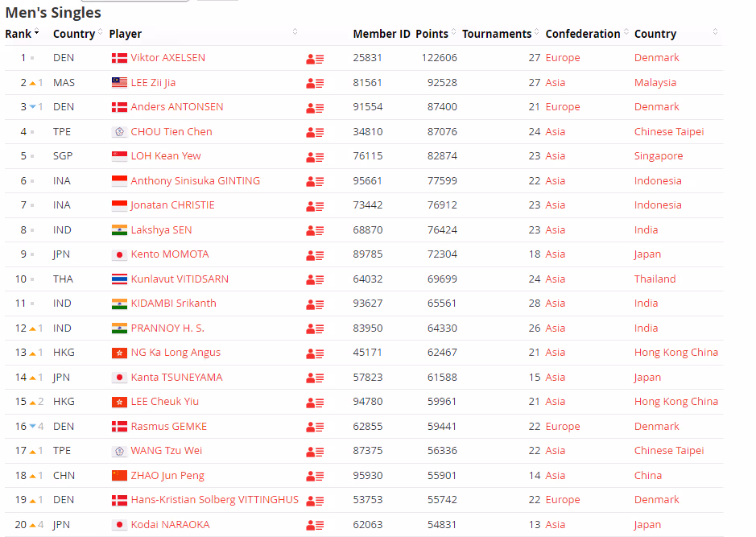Click profile icon in Kento MOMOTA row
The height and width of the screenshot is (537, 756).
coord(315,255)
